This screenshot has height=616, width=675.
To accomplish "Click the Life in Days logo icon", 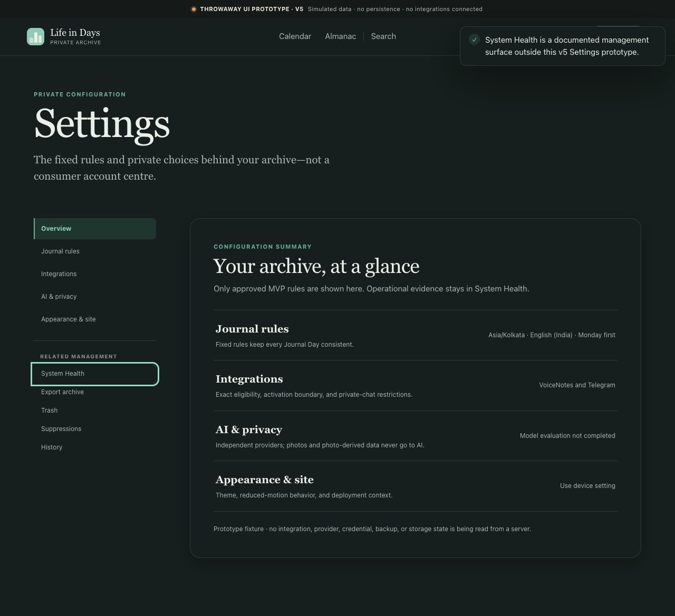I will [x=35, y=37].
